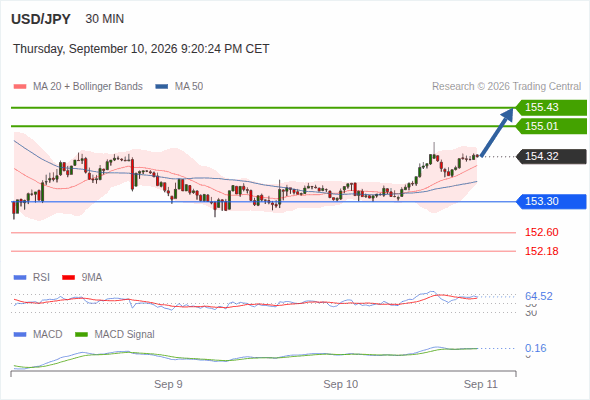Viewport: 590px width, 400px height.
Task: Click the 9MA red legend swatch
Action: pos(68,278)
